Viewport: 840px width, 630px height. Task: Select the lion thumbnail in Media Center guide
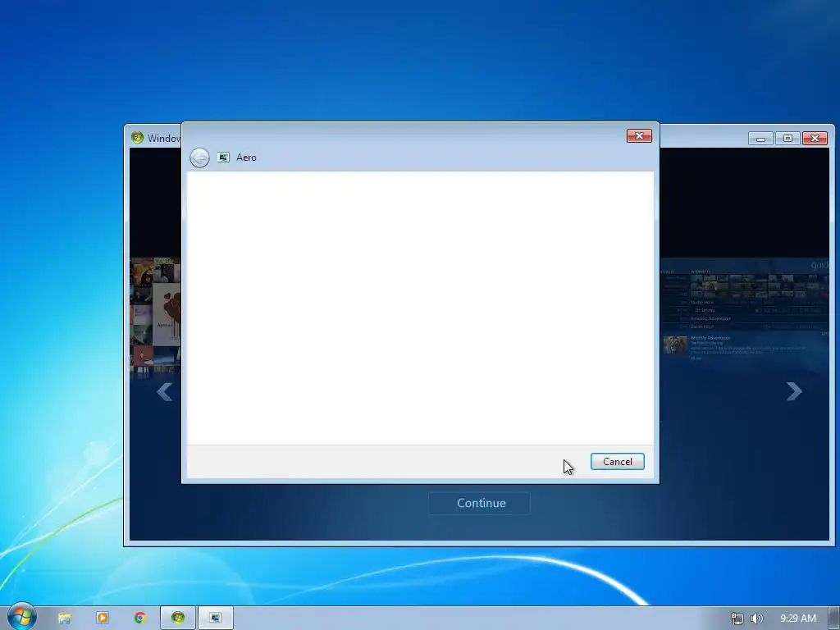click(x=675, y=345)
